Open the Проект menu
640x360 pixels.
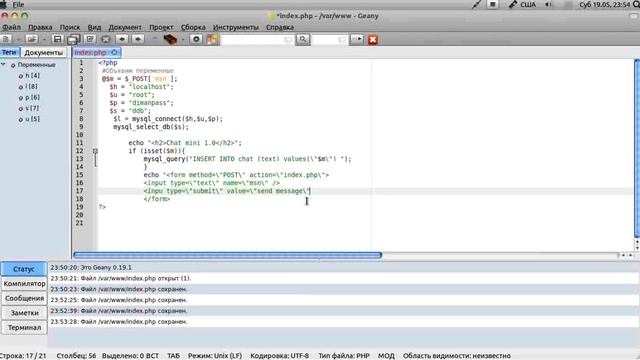point(161,27)
